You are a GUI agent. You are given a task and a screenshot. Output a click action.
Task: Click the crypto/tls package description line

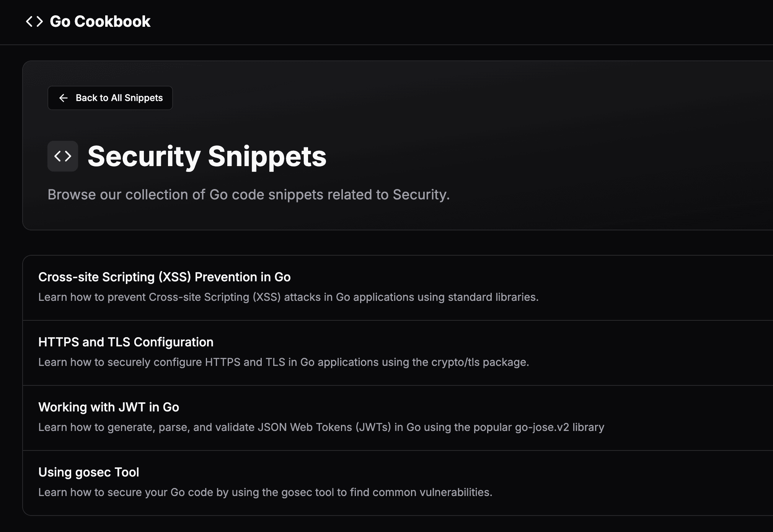pos(284,362)
